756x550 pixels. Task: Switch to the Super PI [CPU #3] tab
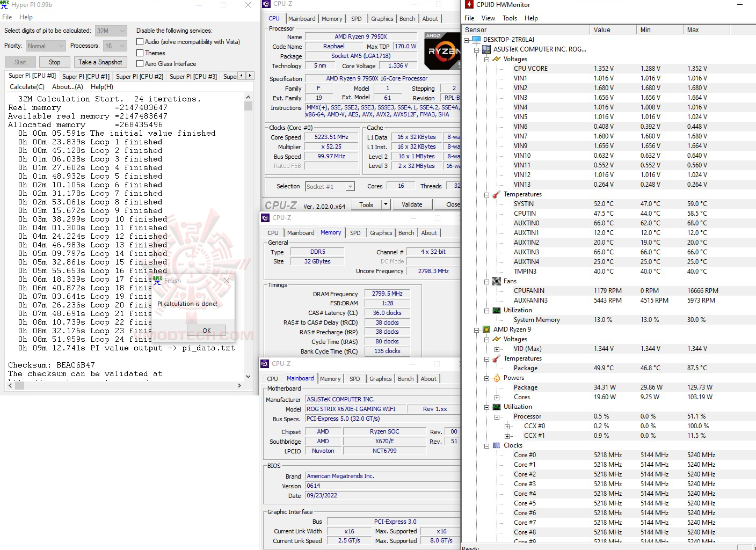193,77
